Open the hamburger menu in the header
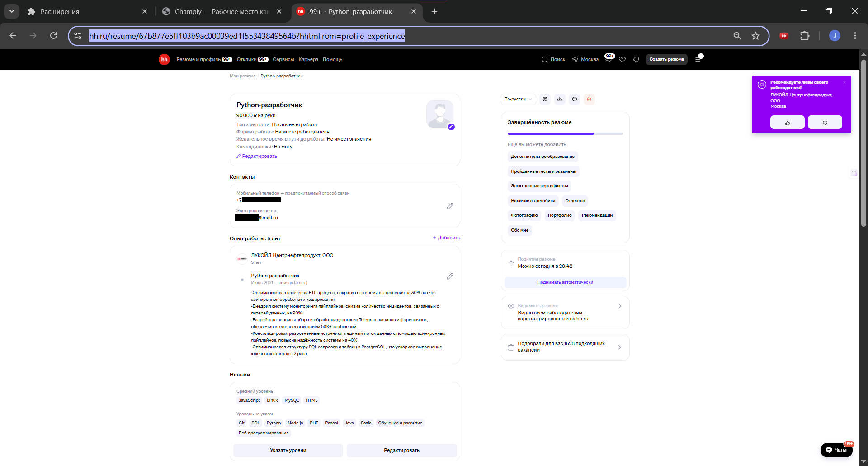Image resolution: width=868 pixels, height=466 pixels. (698, 59)
